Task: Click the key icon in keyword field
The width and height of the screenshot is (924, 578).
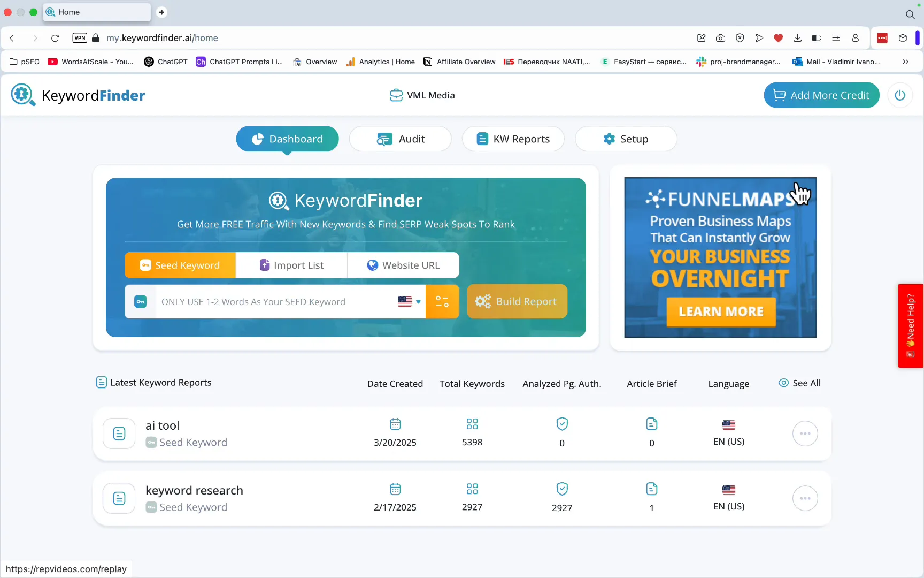Action: (x=140, y=301)
